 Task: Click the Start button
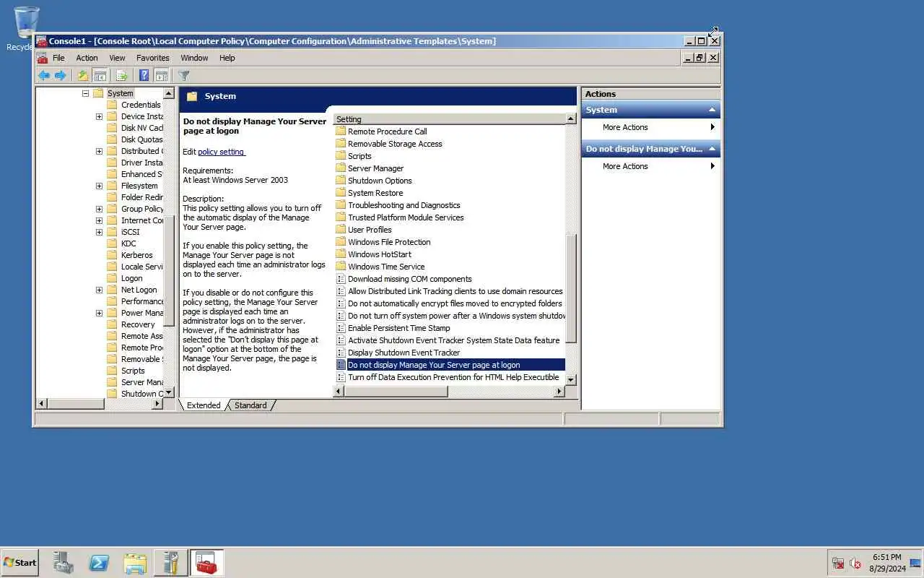(20, 562)
